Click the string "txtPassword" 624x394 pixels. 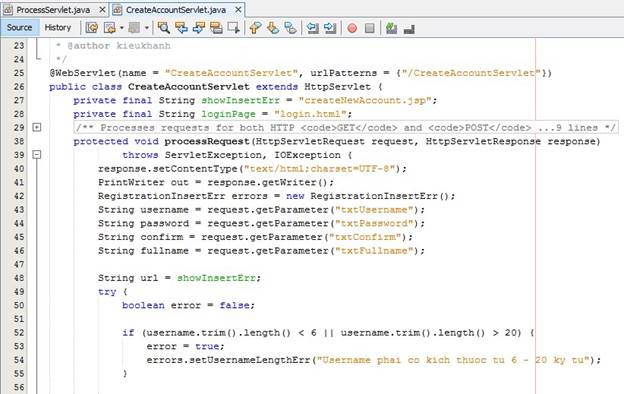[374, 223]
